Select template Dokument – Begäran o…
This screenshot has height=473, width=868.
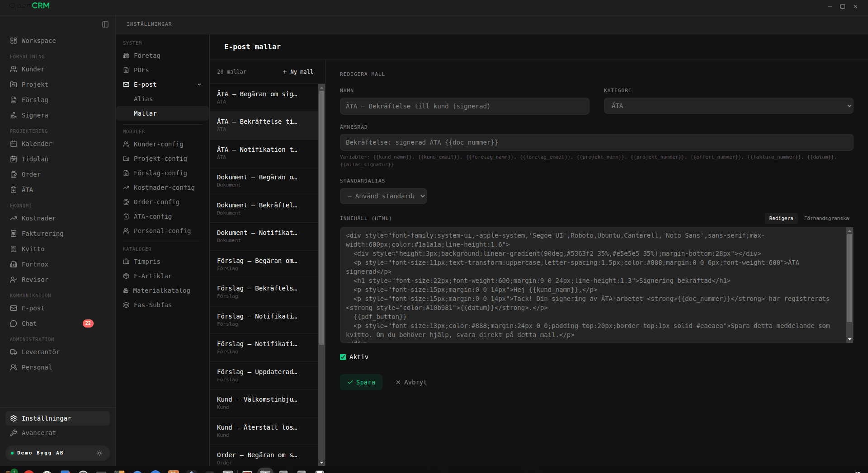pyautogui.click(x=264, y=181)
